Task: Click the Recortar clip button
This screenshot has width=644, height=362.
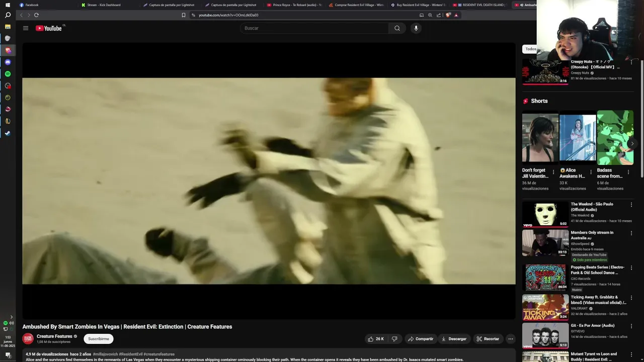Action: point(488,339)
